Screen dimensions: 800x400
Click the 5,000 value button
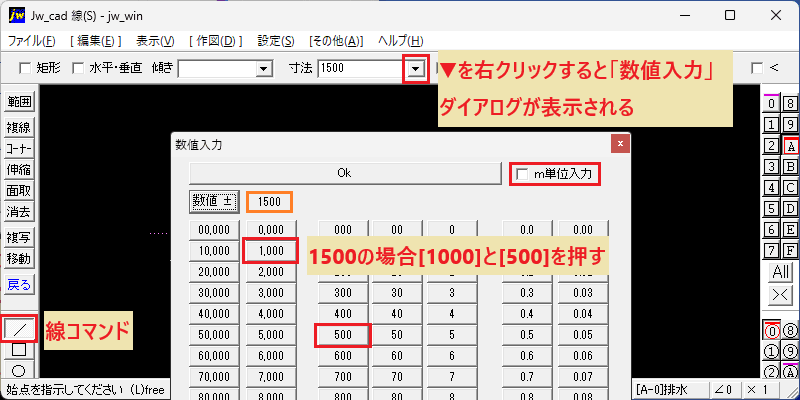coord(271,335)
